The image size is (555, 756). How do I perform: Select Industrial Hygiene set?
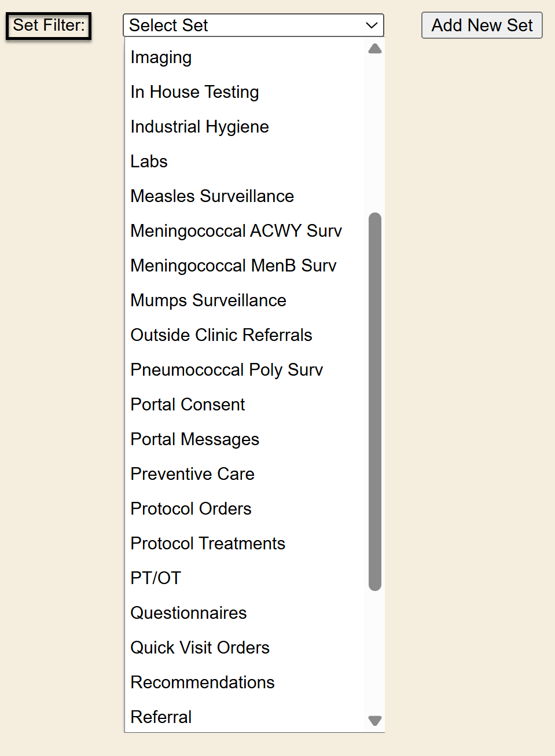[x=200, y=127]
